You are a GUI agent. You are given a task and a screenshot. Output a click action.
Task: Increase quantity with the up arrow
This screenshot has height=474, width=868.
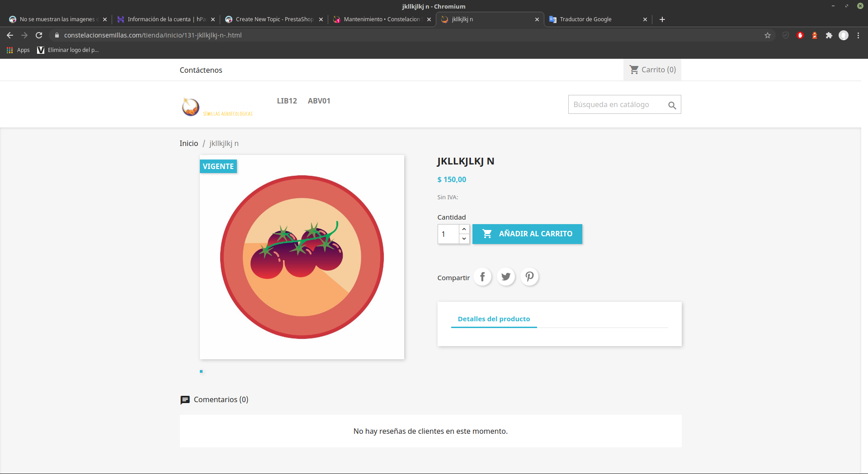click(464, 229)
